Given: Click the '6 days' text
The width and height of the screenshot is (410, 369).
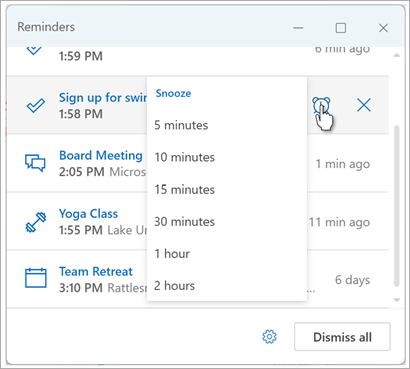Looking at the screenshot, I should (x=352, y=280).
